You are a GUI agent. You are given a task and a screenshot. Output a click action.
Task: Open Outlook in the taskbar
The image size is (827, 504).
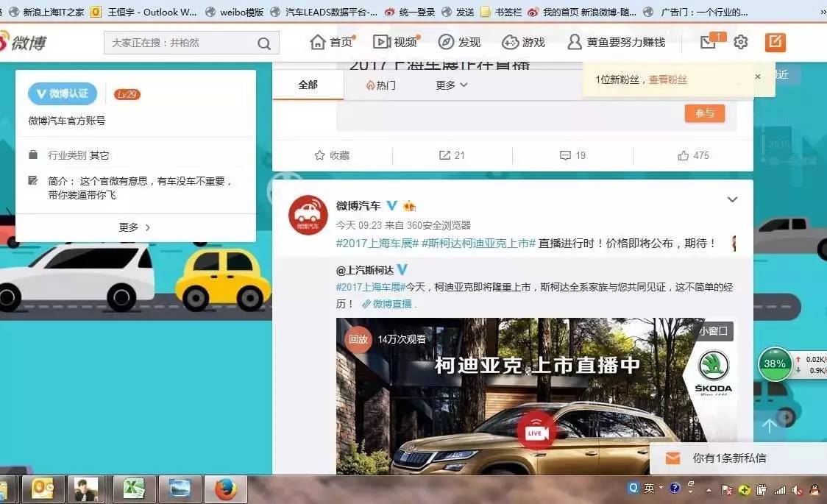43,490
